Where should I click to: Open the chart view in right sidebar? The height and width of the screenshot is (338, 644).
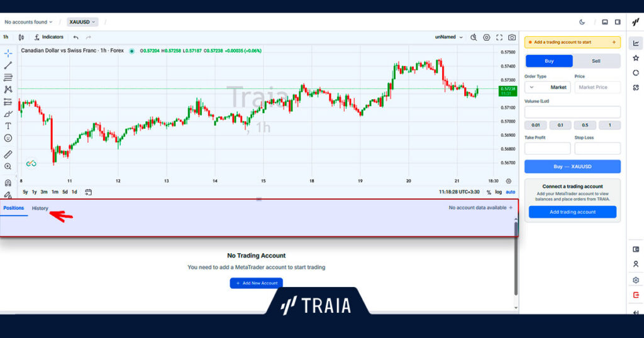coord(636,43)
